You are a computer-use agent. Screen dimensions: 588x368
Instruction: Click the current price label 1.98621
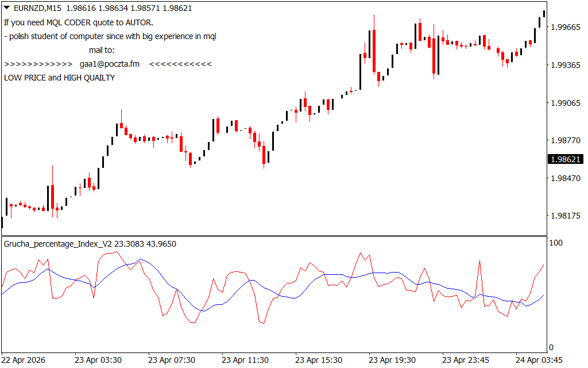(565, 159)
